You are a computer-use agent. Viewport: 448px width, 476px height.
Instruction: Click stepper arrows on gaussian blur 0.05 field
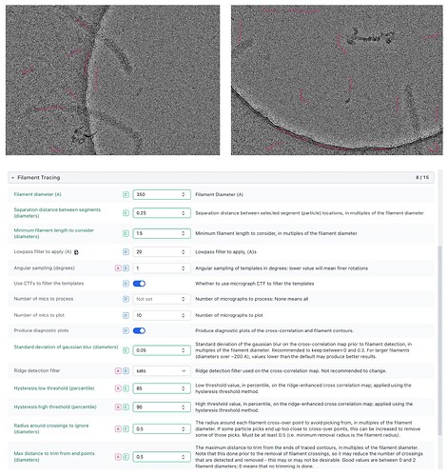pos(184,350)
